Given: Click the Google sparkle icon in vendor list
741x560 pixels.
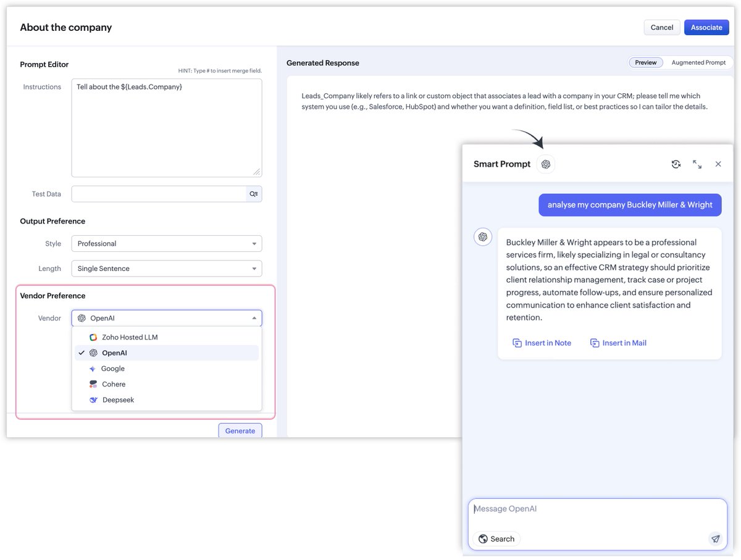Looking at the screenshot, I should click(93, 369).
